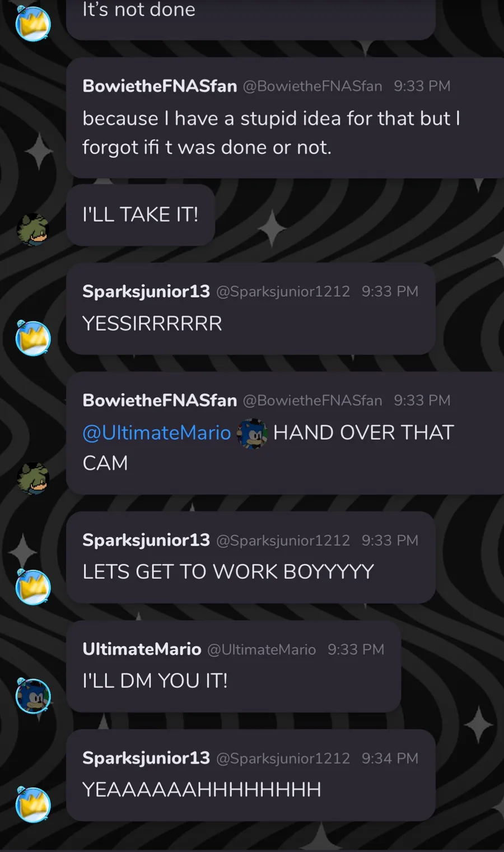
Task: Click the crown avatar beside It's not done
Action: [33, 24]
